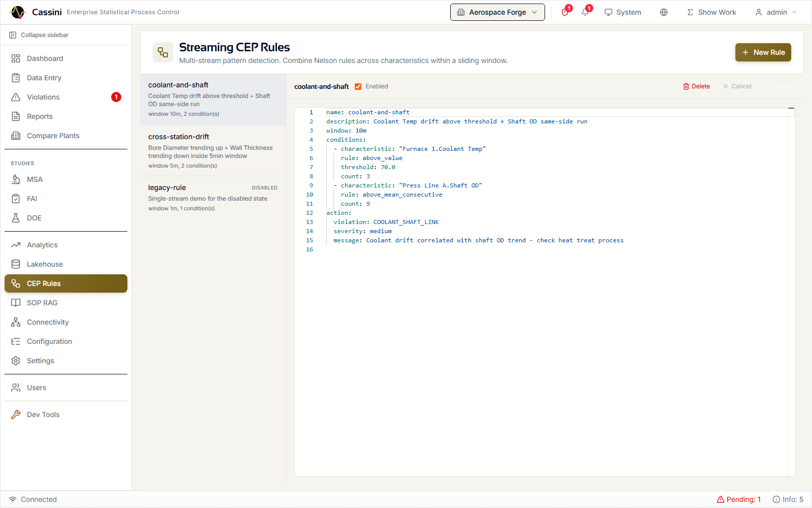Click the Cassini logo icon

(x=17, y=12)
